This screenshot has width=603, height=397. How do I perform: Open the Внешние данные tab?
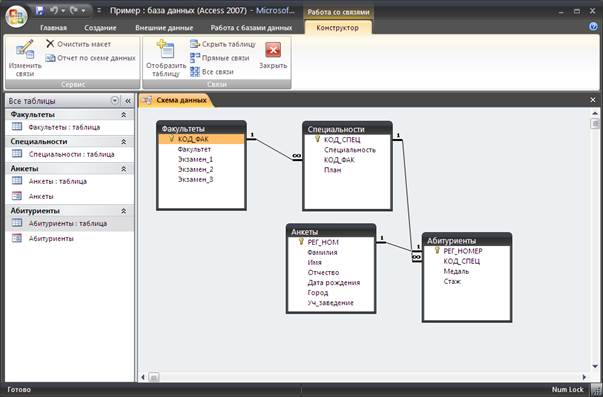[x=164, y=28]
